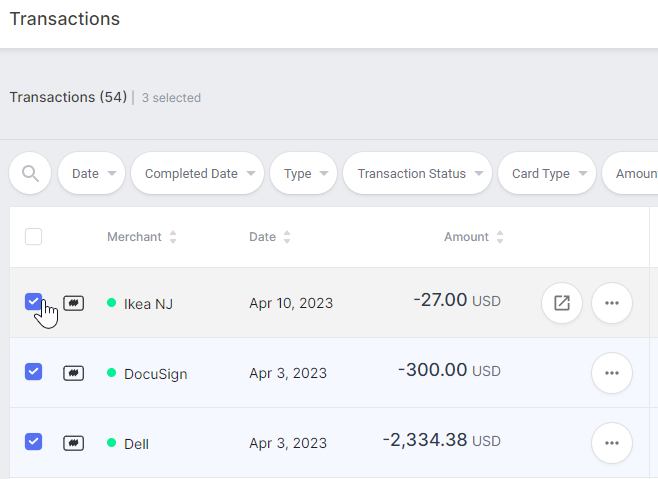
Task: Open more options for Ikea NJ
Action: [x=612, y=303]
